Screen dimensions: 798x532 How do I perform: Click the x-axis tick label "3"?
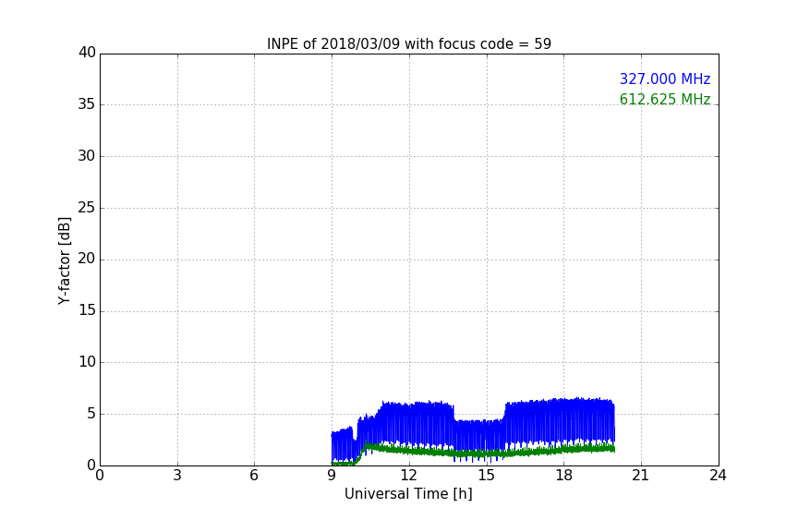[177, 476]
